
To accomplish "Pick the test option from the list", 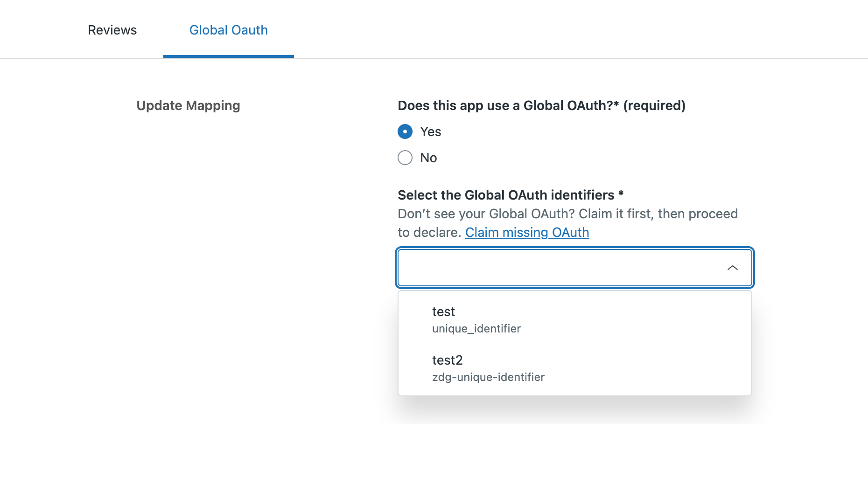I will pos(443,311).
